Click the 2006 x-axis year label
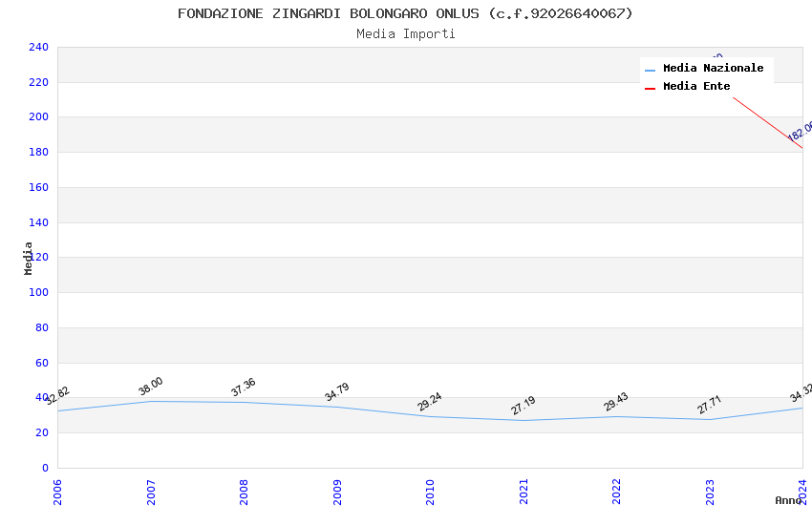 click(x=57, y=492)
